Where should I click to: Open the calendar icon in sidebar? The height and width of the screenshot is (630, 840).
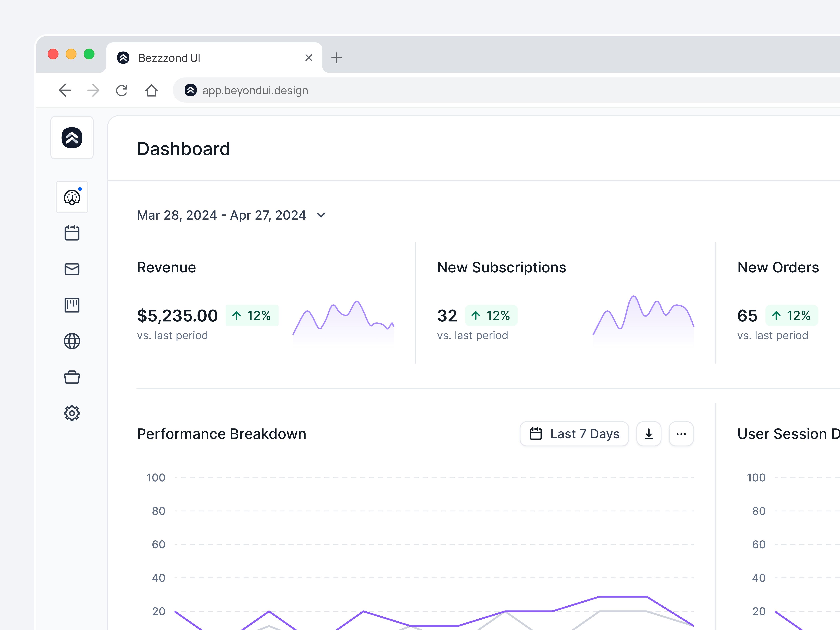coord(72,233)
